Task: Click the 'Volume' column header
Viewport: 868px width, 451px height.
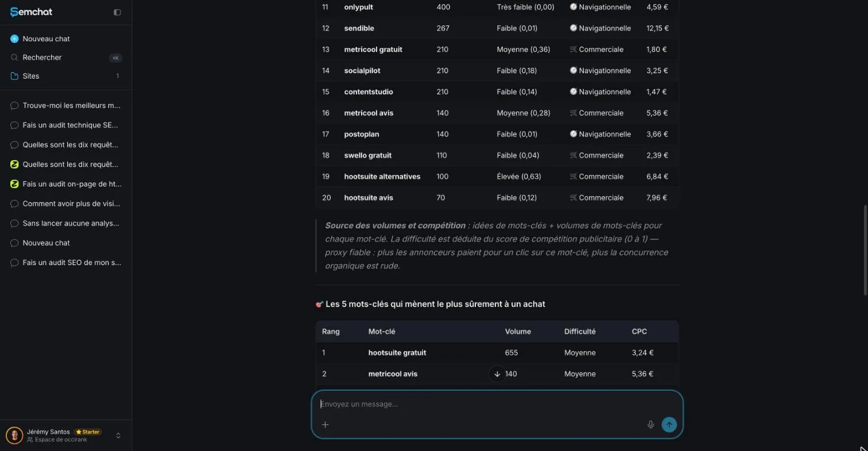Action: pos(518,332)
